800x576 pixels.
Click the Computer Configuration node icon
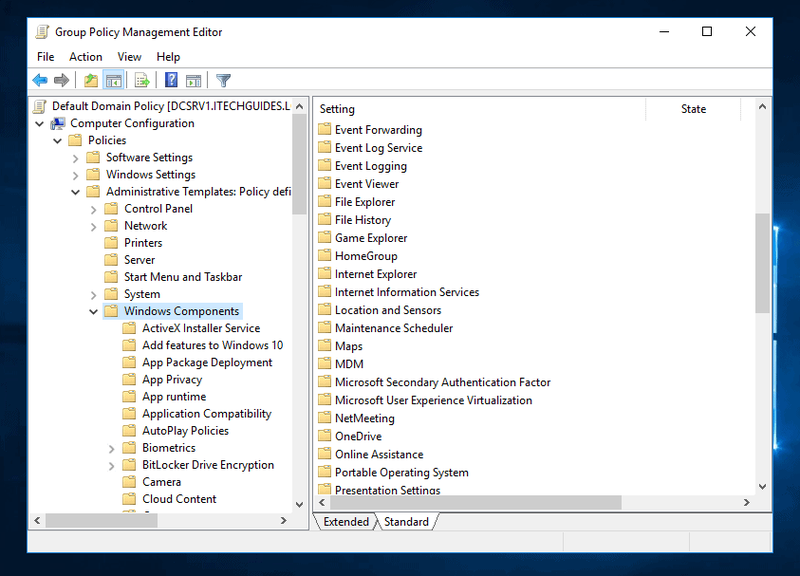pyautogui.click(x=58, y=123)
